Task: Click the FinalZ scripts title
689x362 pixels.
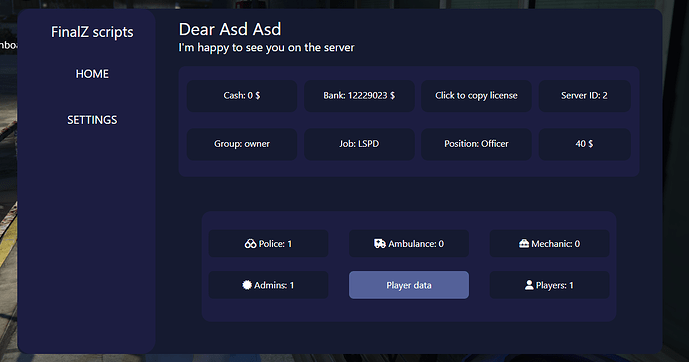Action: coord(92,32)
